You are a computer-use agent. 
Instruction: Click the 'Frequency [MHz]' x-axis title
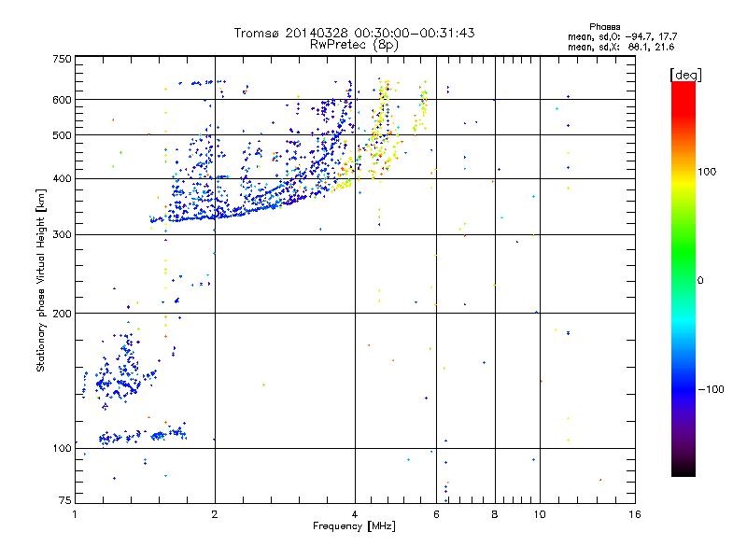coord(354,526)
